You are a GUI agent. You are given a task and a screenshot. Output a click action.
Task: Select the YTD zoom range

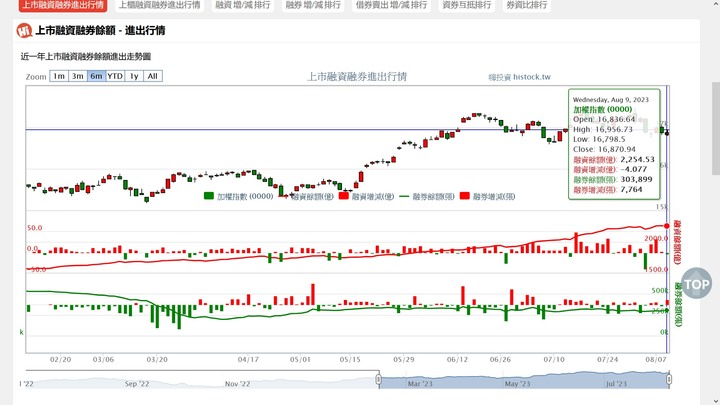[115, 76]
